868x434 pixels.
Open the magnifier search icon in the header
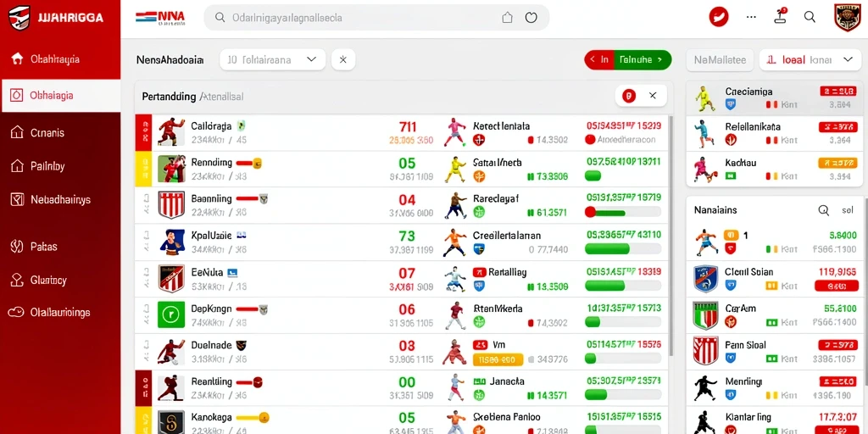(810, 17)
